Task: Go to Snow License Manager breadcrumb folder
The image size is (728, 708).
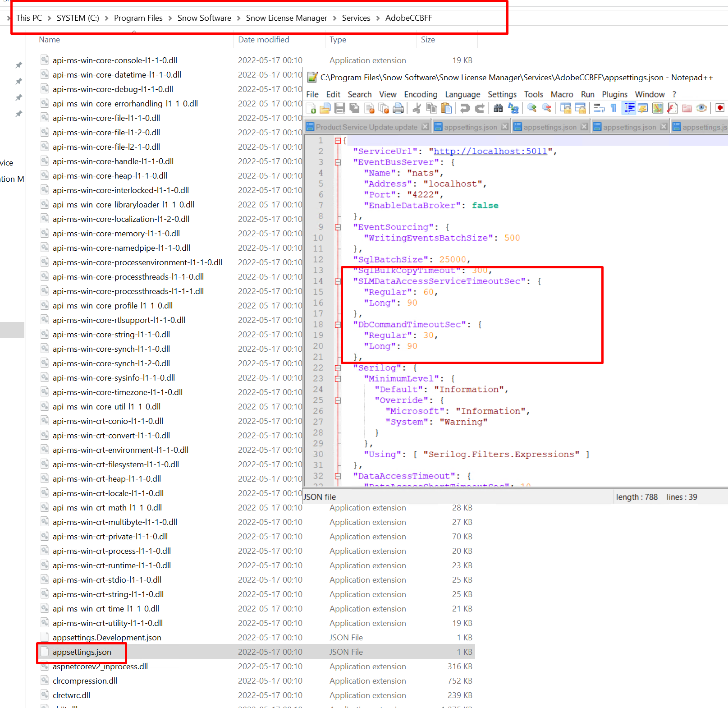Action: [x=287, y=18]
